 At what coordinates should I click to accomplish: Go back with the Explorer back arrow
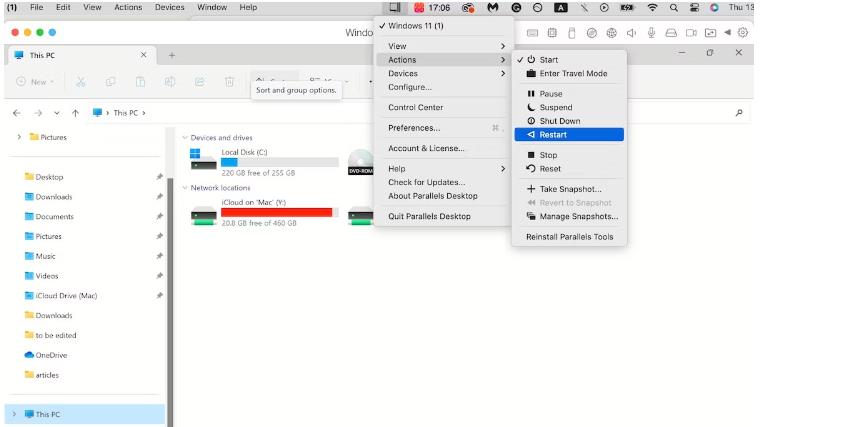click(16, 113)
